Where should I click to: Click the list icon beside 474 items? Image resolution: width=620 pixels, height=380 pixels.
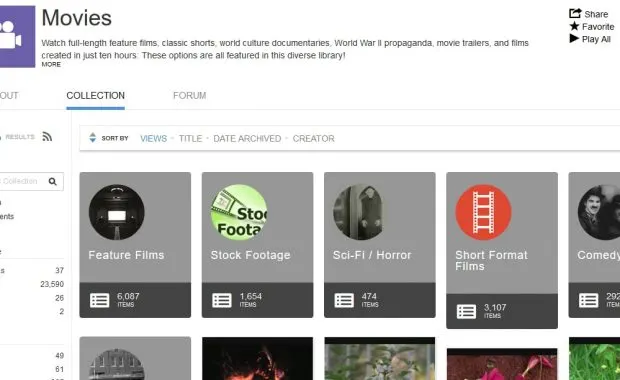pyautogui.click(x=344, y=300)
